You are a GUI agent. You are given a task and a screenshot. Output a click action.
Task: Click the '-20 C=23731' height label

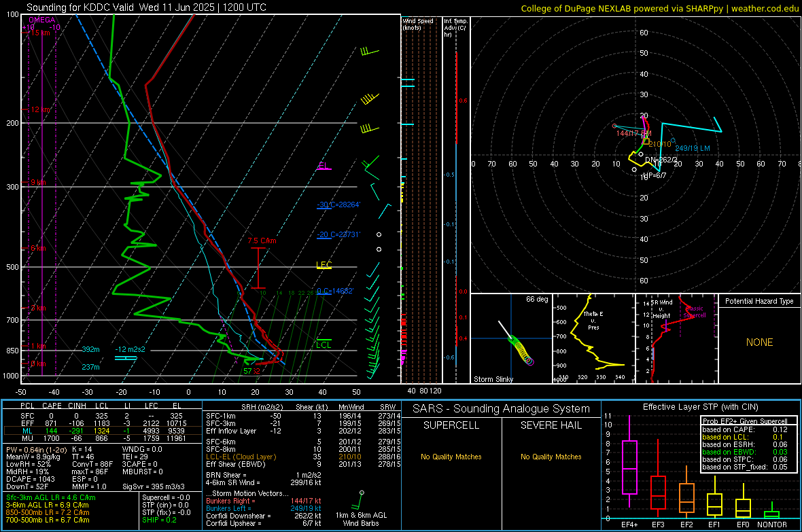(338, 235)
